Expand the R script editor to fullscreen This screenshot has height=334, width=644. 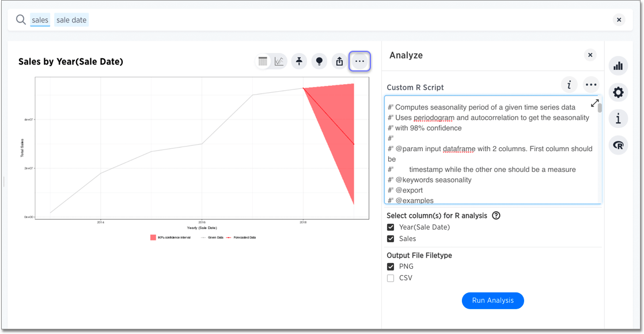tap(594, 103)
